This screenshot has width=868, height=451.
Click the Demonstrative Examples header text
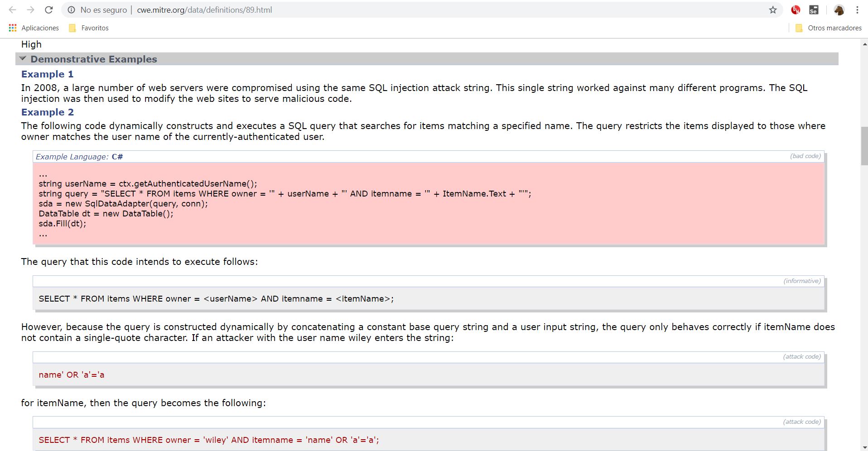coord(94,59)
